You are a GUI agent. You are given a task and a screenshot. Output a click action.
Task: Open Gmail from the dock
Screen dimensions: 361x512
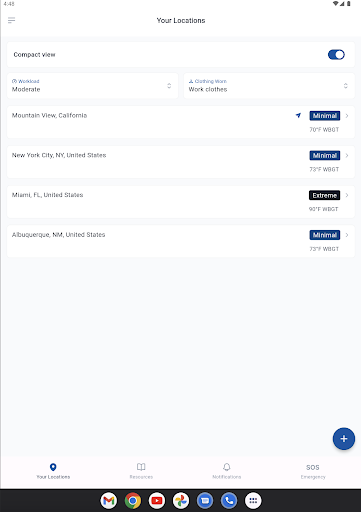pyautogui.click(x=109, y=501)
